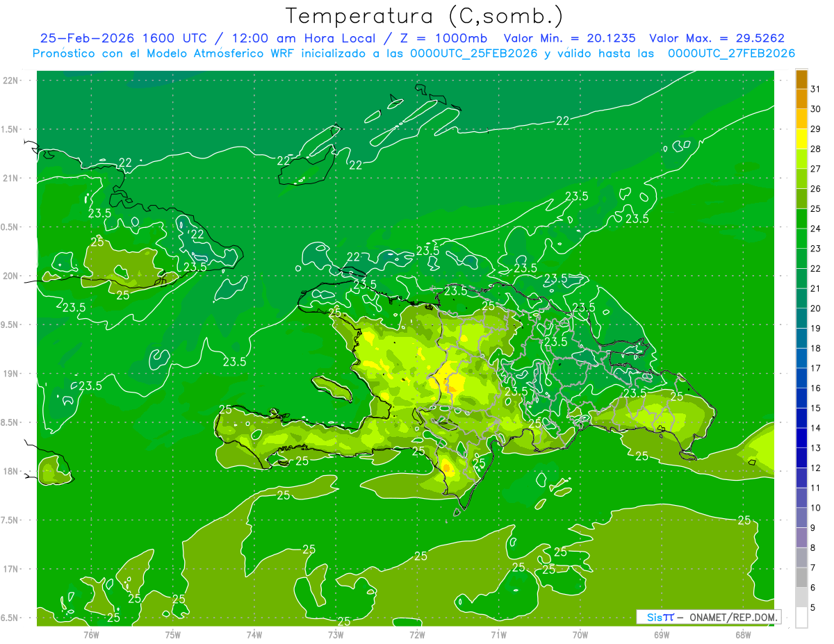Click the colorbar label 28

816,149
